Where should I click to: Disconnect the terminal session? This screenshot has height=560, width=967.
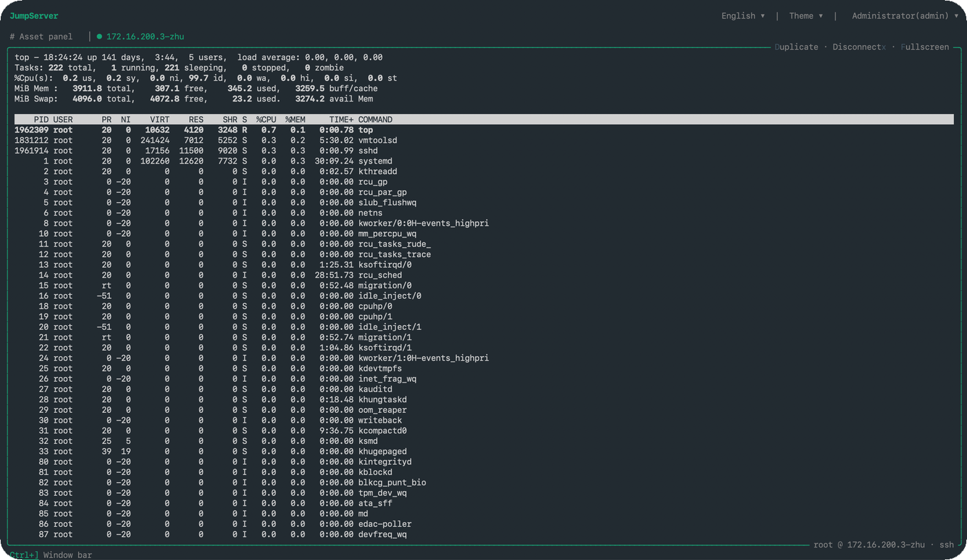[x=859, y=47]
